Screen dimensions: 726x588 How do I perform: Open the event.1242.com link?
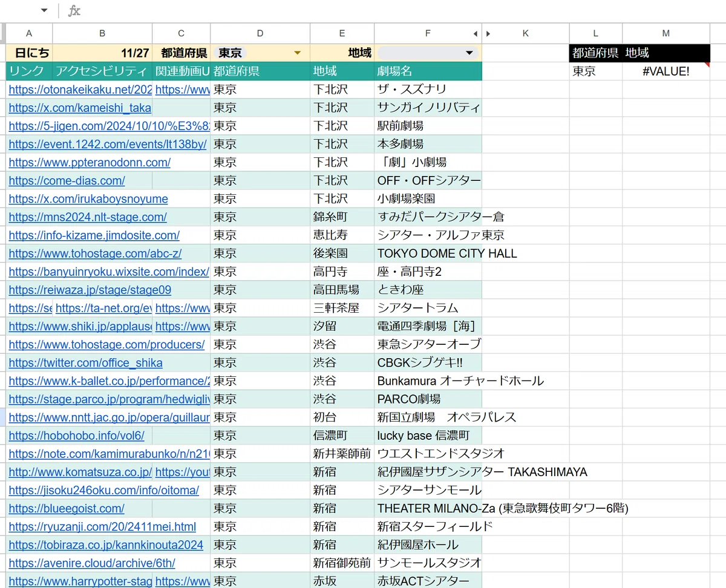[108, 144]
